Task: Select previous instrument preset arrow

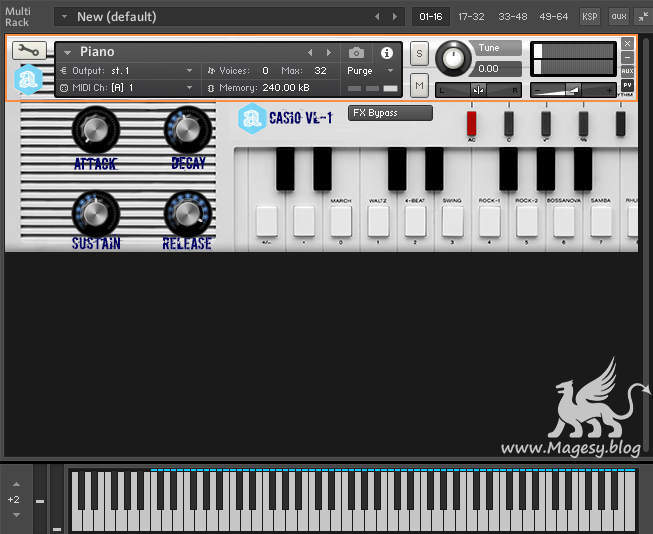Action: (x=310, y=52)
